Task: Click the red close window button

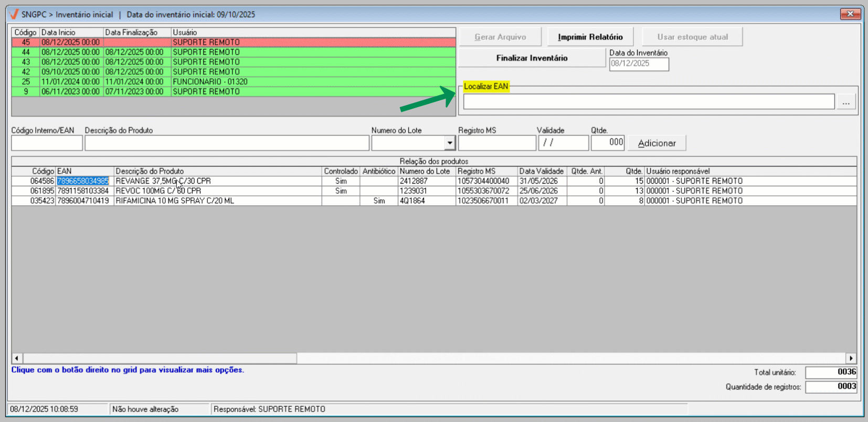Action: (850, 14)
